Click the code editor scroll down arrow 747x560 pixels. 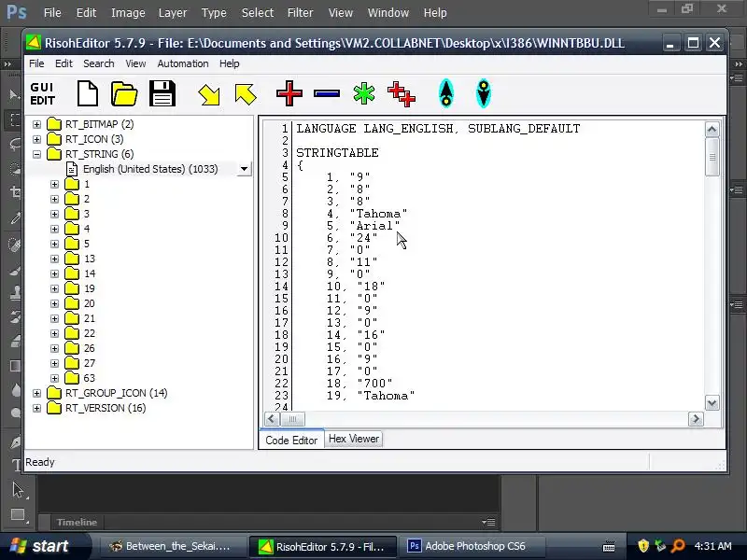point(712,403)
